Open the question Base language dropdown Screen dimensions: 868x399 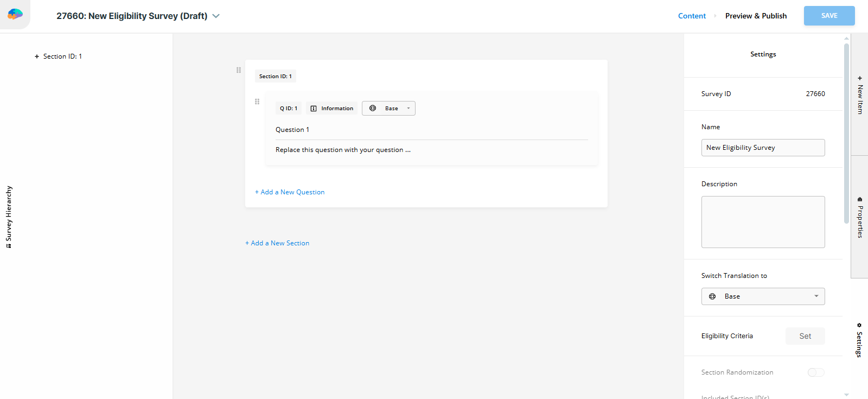point(408,109)
